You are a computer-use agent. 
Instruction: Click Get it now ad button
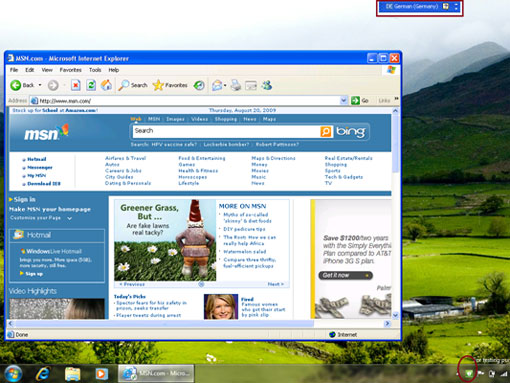point(346,275)
